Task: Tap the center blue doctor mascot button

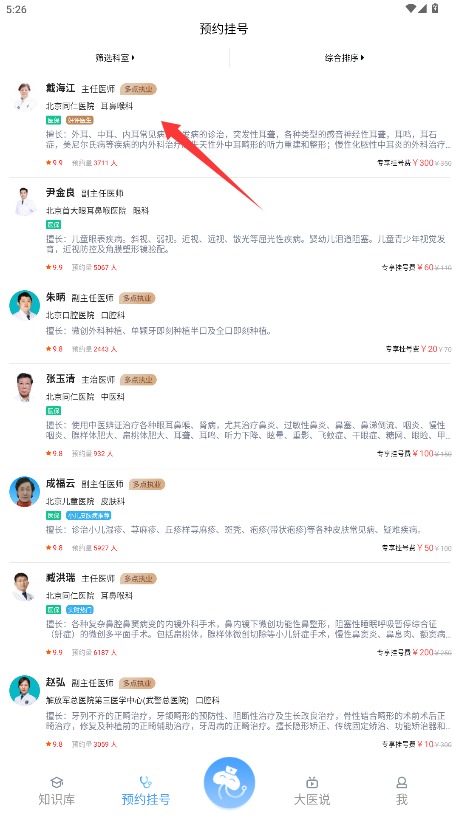Action: 229,783
